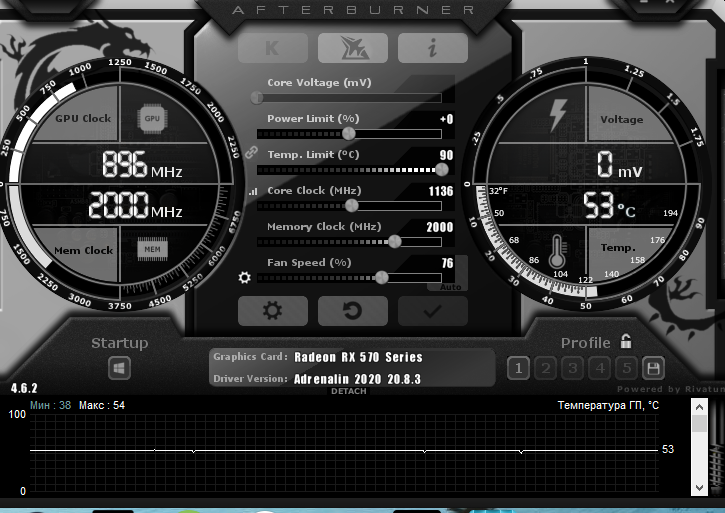Toggle the Windows Startup button

click(119, 368)
